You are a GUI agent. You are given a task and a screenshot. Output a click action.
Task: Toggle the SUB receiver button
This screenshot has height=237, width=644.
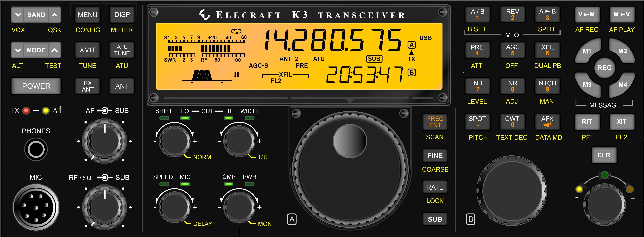[x=435, y=219]
